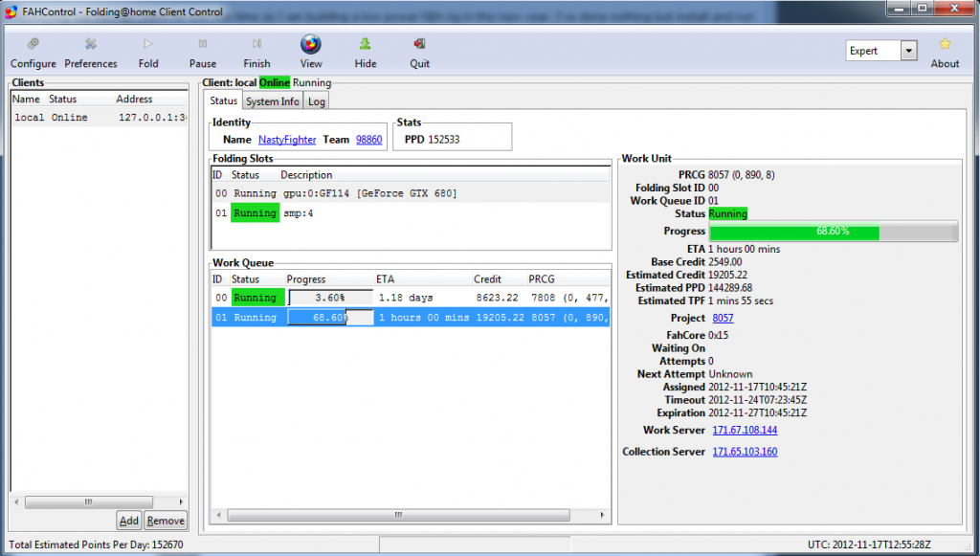The height and width of the screenshot is (556, 980).
Task: Select work queue row 00 with 1.18 days ETA
Action: (411, 298)
